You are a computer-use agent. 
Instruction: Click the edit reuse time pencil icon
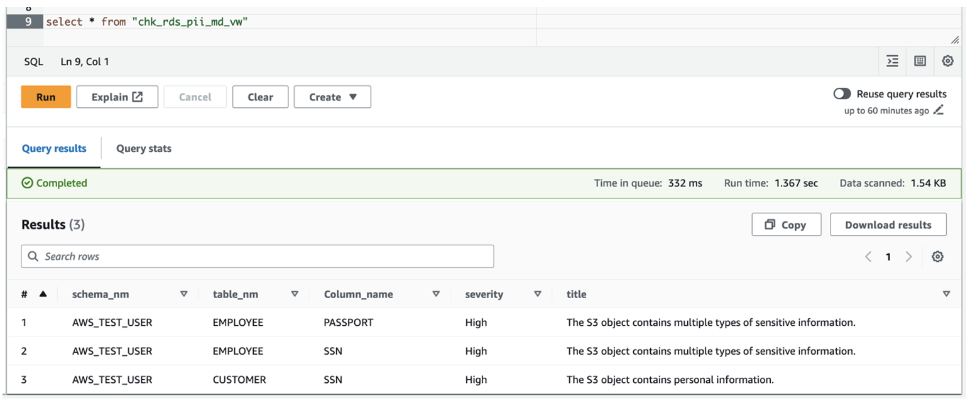point(939,110)
